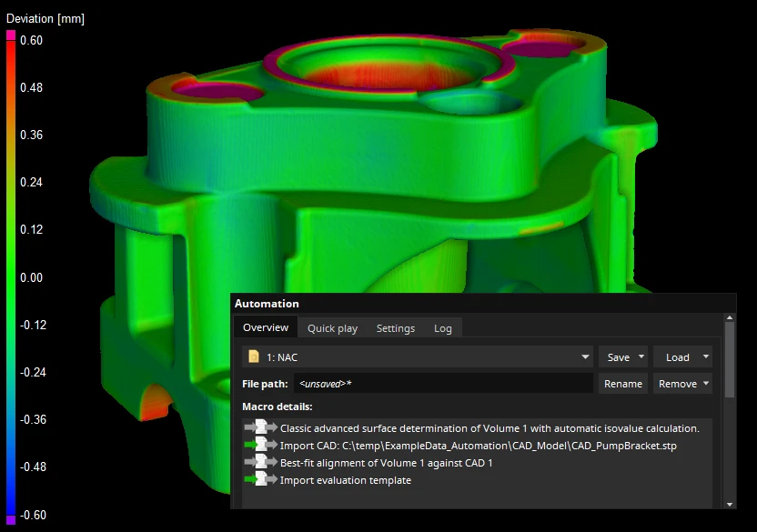
Task: Click the Best-fit alignment step icon
Action: tap(260, 463)
